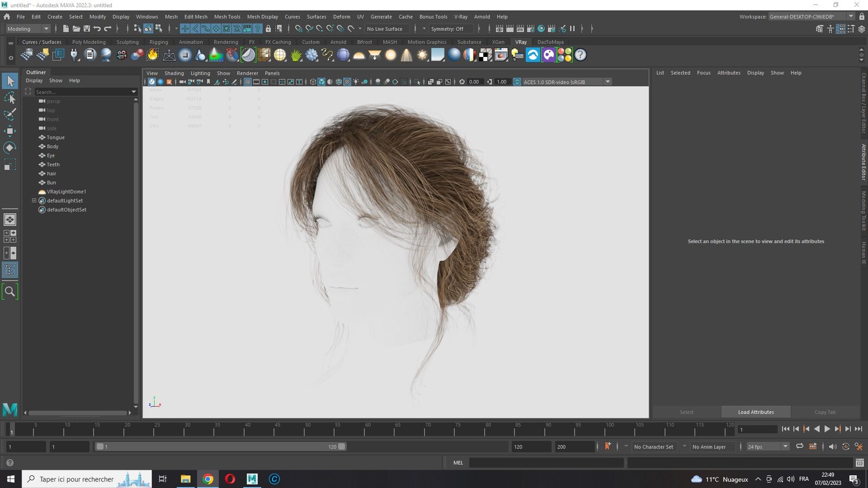The height and width of the screenshot is (488, 868).
Task: Open the Mesh Tools menu
Action: coord(227,17)
